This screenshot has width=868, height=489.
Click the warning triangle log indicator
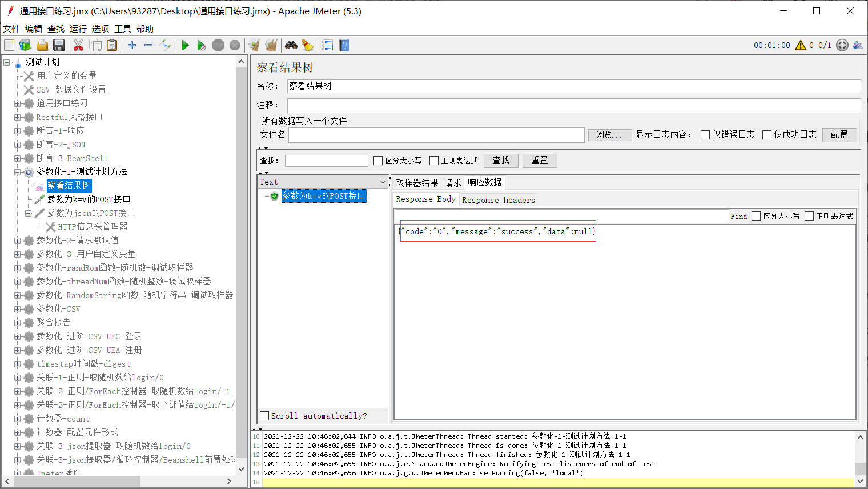(801, 45)
